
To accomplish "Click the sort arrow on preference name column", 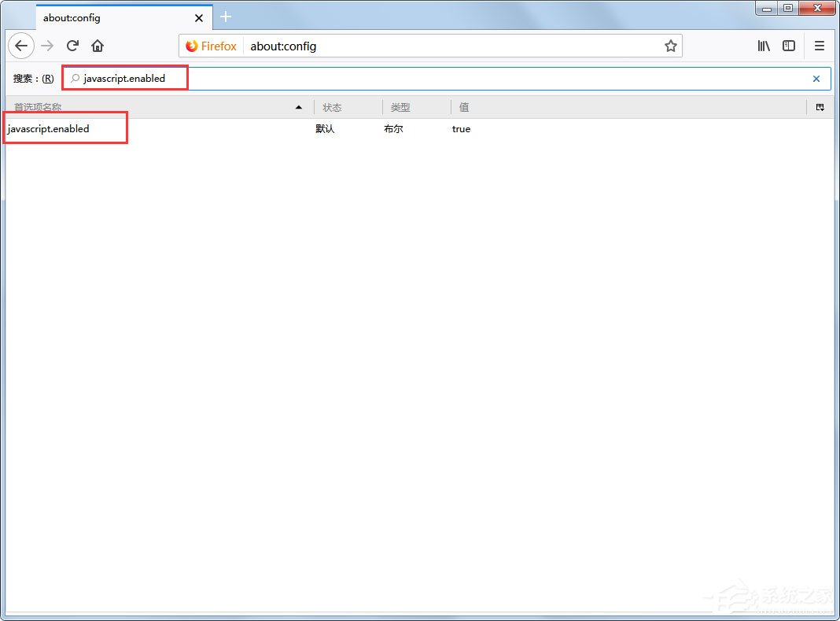I will 298,106.
